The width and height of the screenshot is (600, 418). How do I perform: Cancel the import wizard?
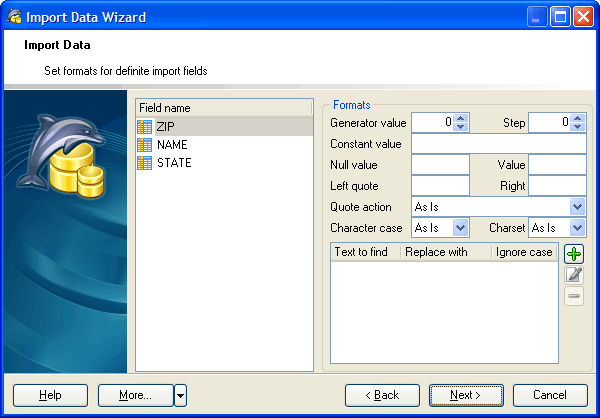[550, 395]
